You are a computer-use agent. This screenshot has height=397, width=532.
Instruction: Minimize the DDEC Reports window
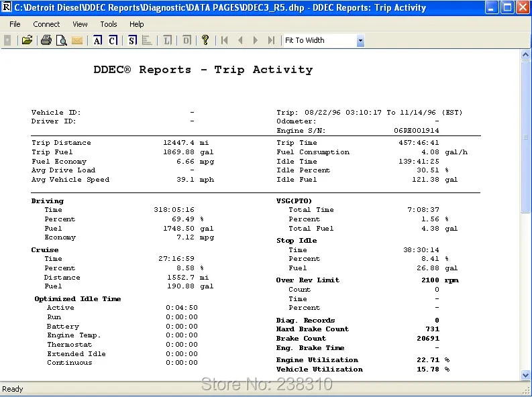click(x=491, y=7)
